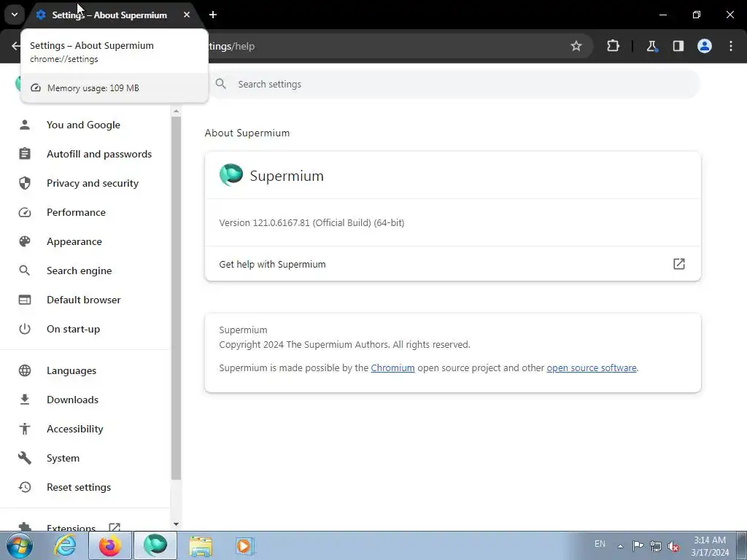Click the Action Center flag tray icon
Viewport: 747px width, 560px height.
click(638, 545)
